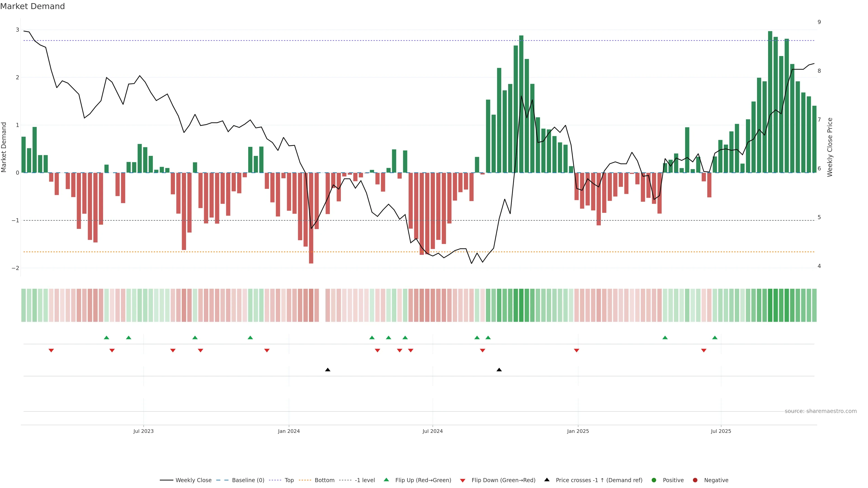Toggle the Weekly Close legend entry

[193, 480]
